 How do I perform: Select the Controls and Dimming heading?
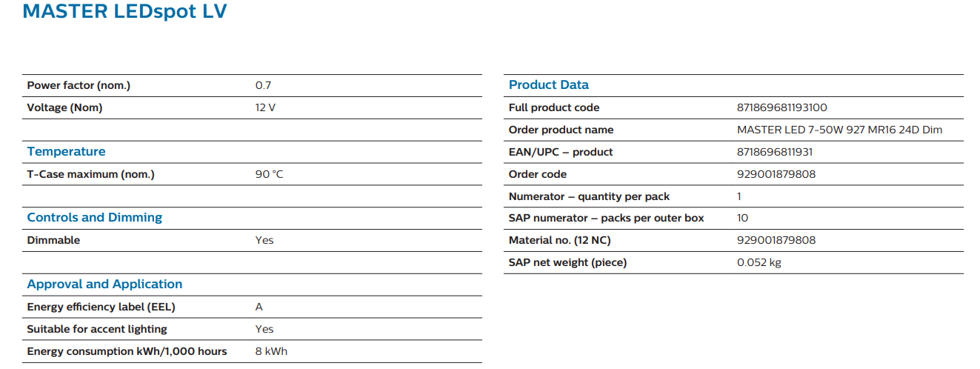coord(94,218)
